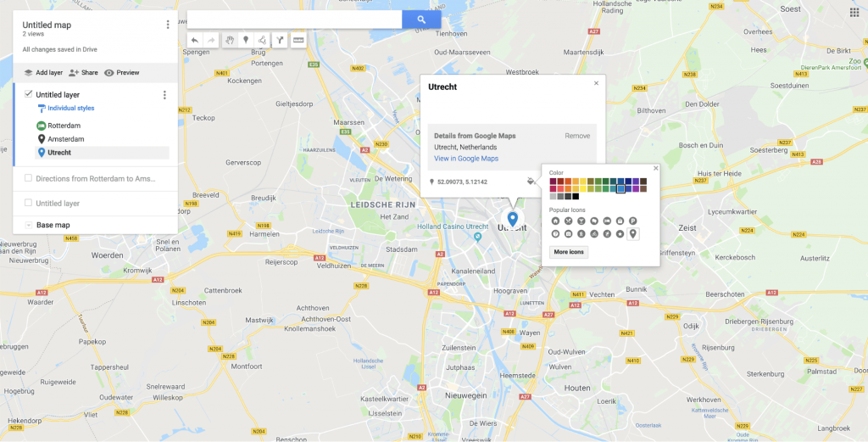Open the View in Google Maps link

coord(466,159)
